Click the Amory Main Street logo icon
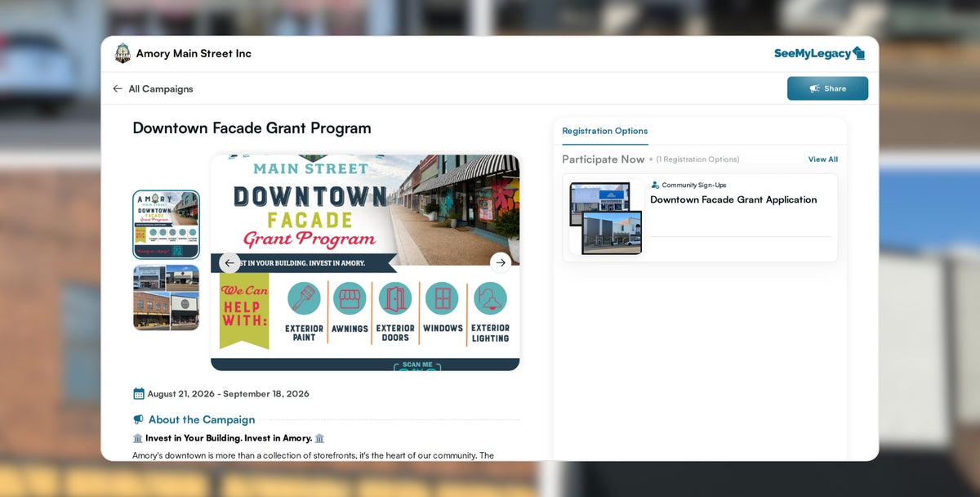This screenshot has width=980, height=497. [122, 53]
